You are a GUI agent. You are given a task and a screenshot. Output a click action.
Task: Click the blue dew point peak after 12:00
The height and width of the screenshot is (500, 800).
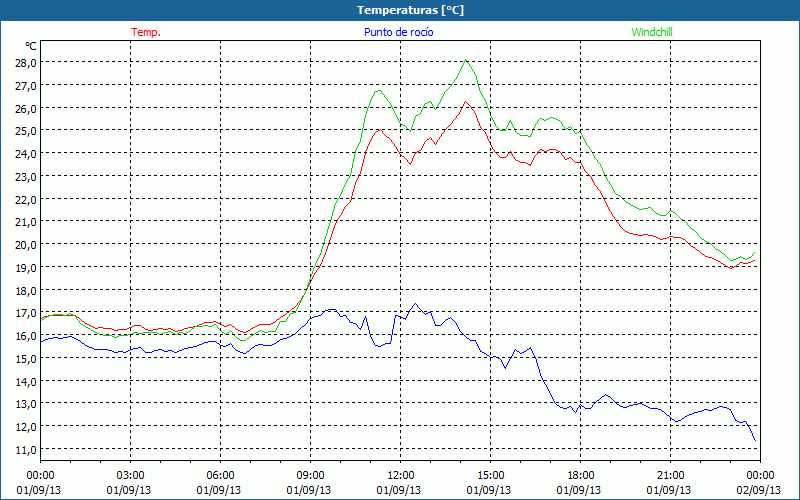tap(415, 304)
